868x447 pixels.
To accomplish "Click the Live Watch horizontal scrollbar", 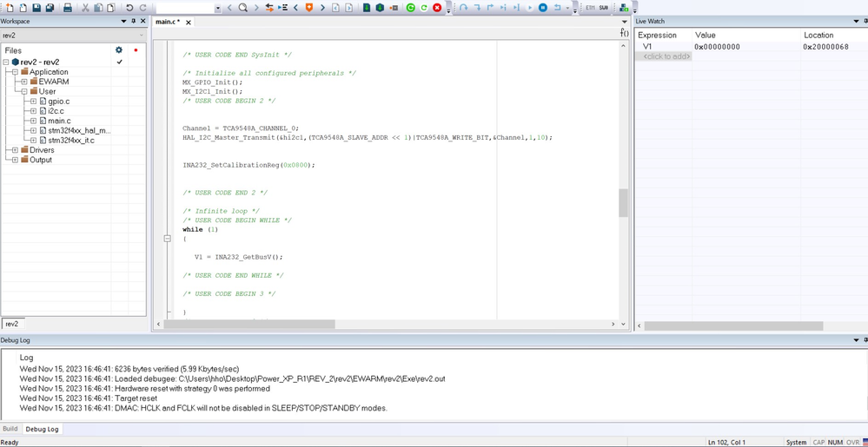I will 733,325.
